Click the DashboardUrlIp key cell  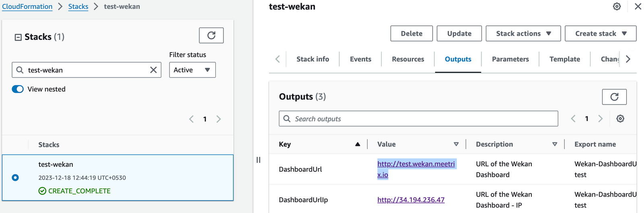click(303, 200)
